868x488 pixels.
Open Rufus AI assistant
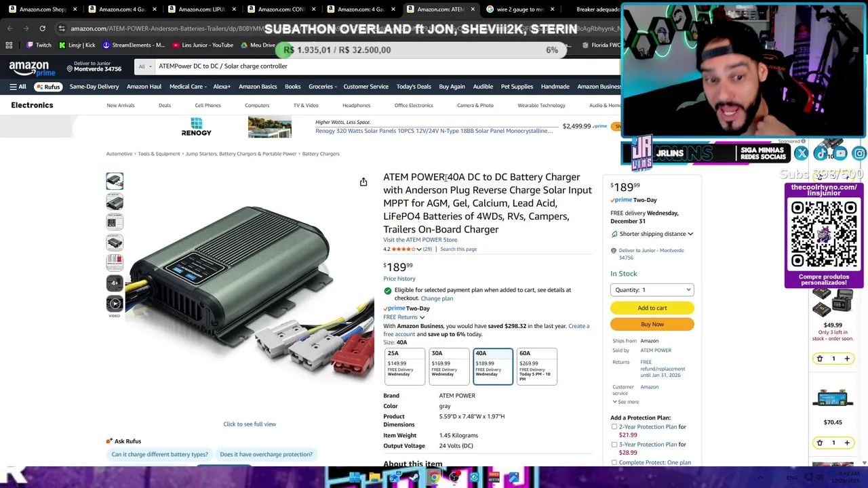[47, 87]
